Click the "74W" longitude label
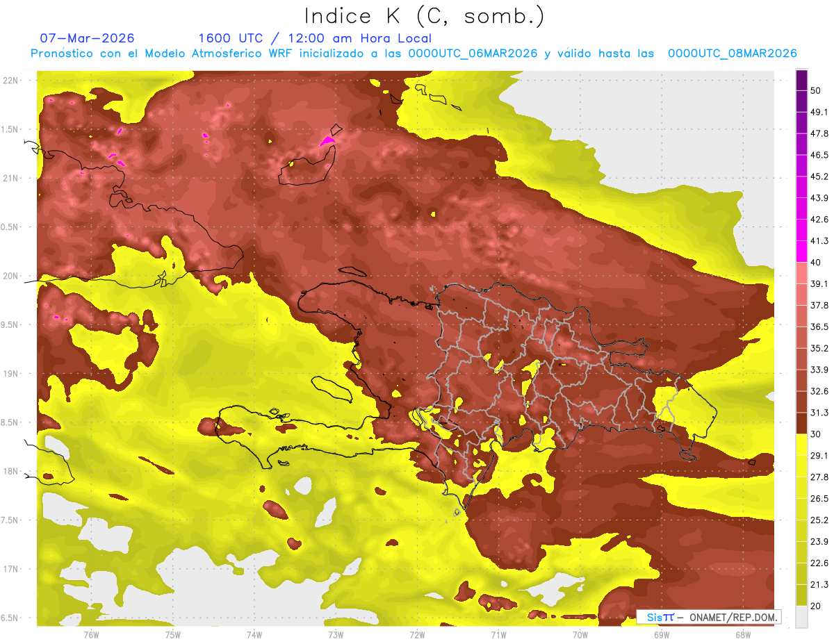Image resolution: width=834 pixels, height=644 pixels. pos(254,635)
